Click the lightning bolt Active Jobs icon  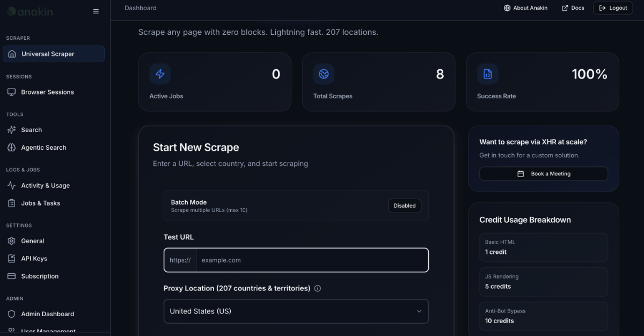[x=160, y=74]
